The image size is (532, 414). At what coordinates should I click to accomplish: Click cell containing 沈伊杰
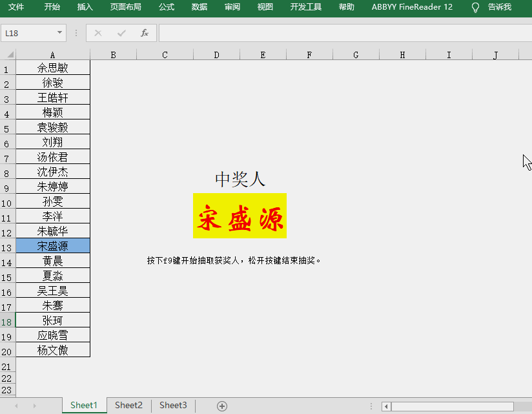click(x=52, y=172)
